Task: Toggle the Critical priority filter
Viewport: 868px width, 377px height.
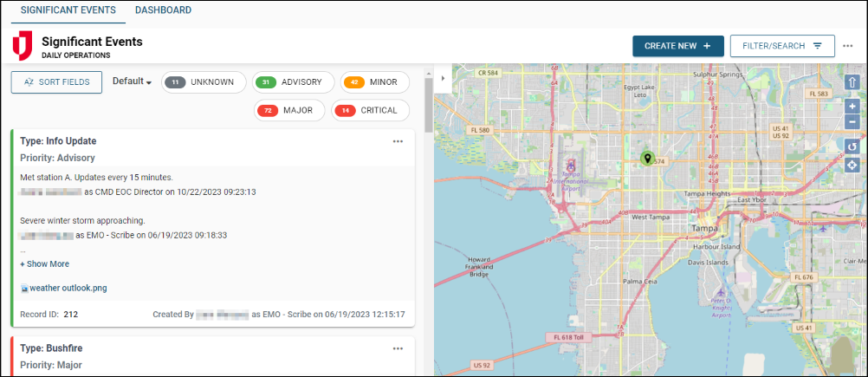Action: click(x=371, y=110)
